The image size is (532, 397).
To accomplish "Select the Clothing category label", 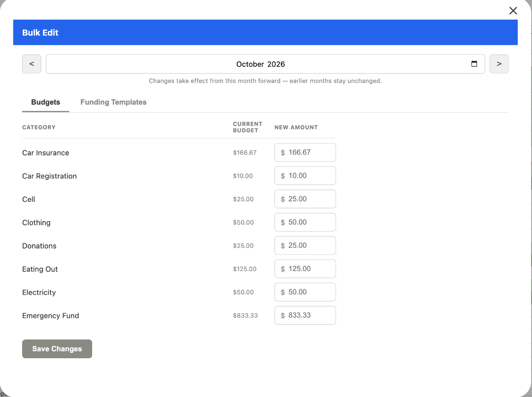I will pyautogui.click(x=36, y=223).
